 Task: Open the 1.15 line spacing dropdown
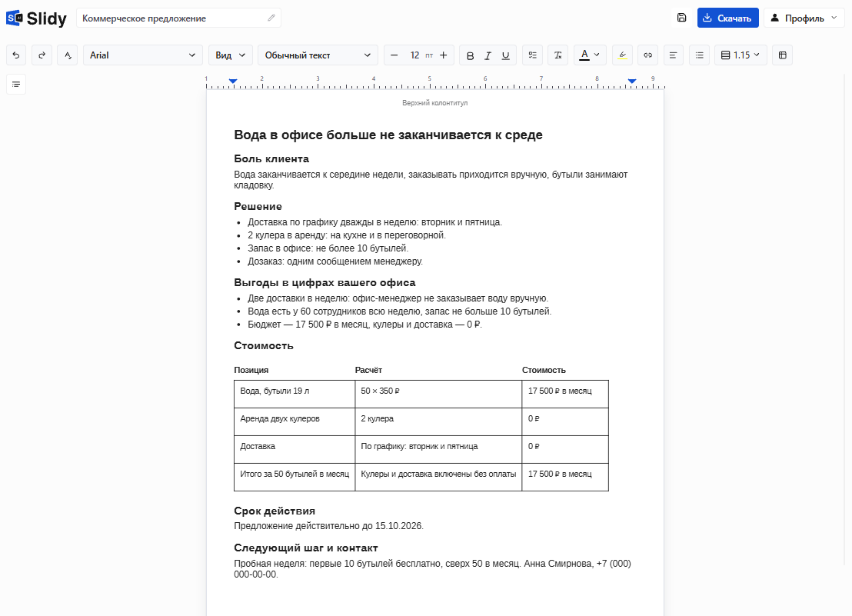pyautogui.click(x=741, y=55)
